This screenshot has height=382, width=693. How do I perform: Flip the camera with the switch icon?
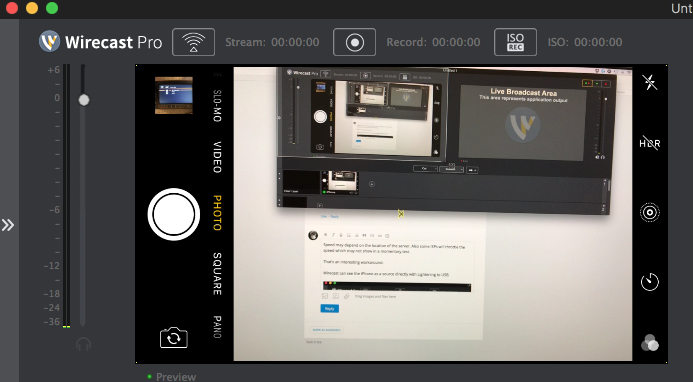[x=174, y=338]
